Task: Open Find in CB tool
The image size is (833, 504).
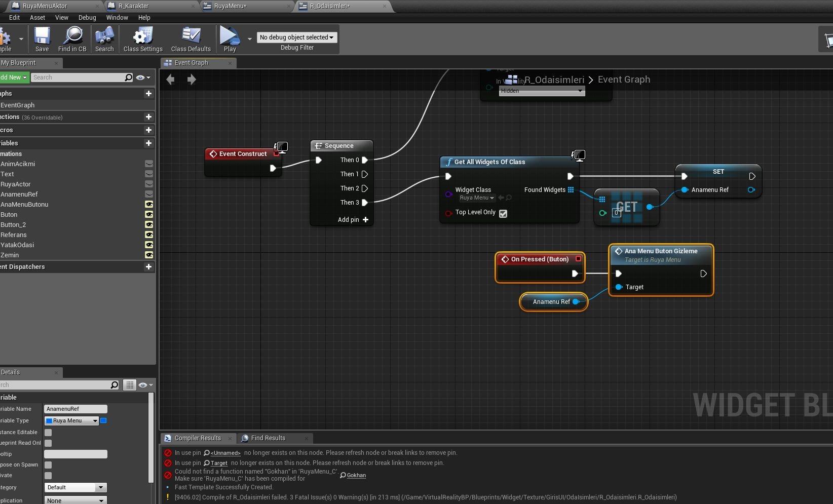Action: click(x=72, y=39)
